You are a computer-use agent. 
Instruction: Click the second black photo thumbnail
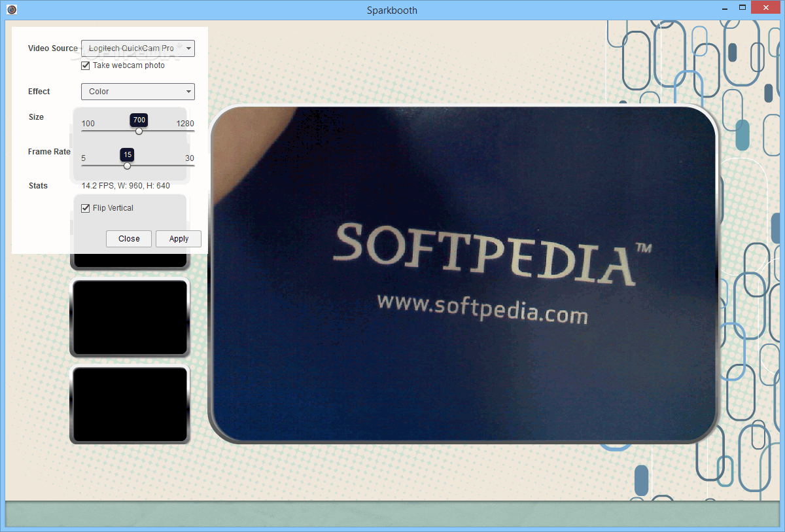point(130,317)
